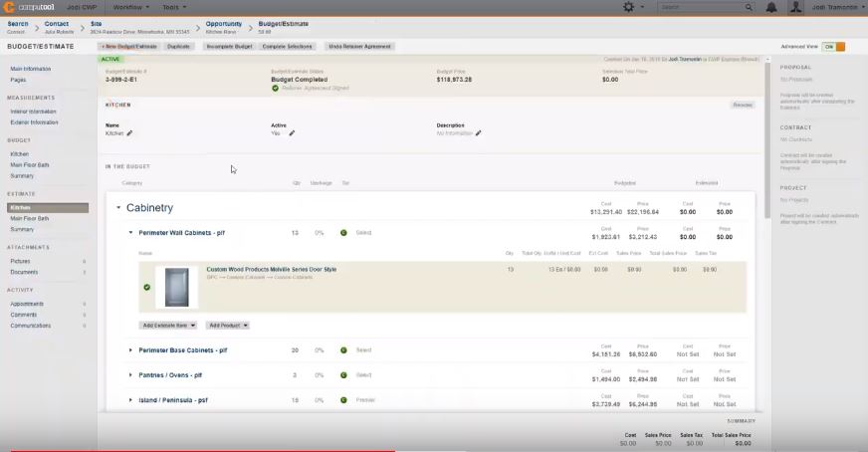Screen dimensions: 868x452
Task: Click the user profile avatar icon
Action: tap(795, 7)
